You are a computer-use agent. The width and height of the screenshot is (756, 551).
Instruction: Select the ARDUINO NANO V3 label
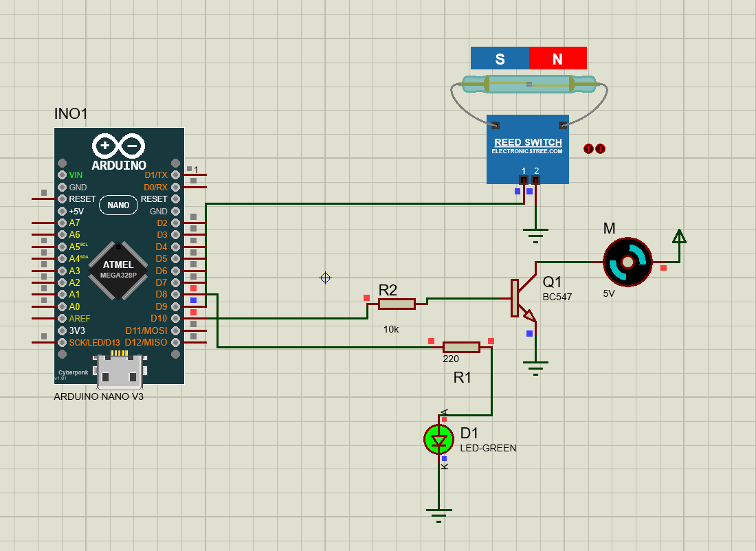coord(99,396)
